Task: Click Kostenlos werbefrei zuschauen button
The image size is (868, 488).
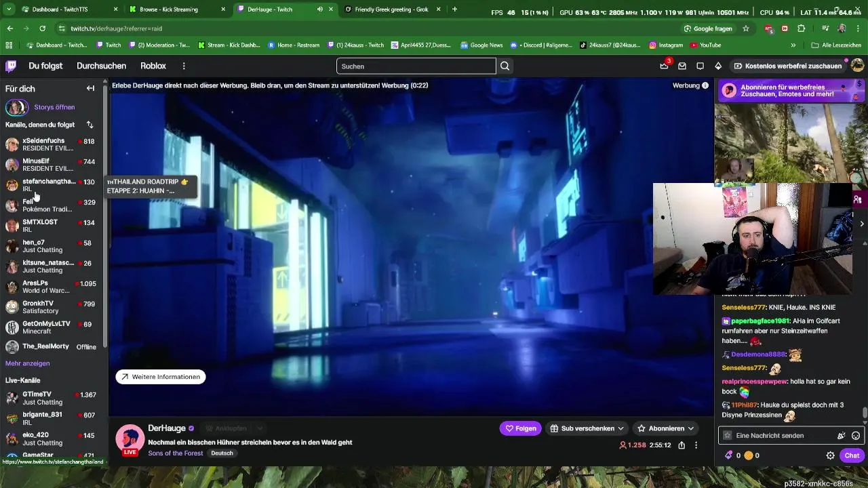Action: [788, 66]
